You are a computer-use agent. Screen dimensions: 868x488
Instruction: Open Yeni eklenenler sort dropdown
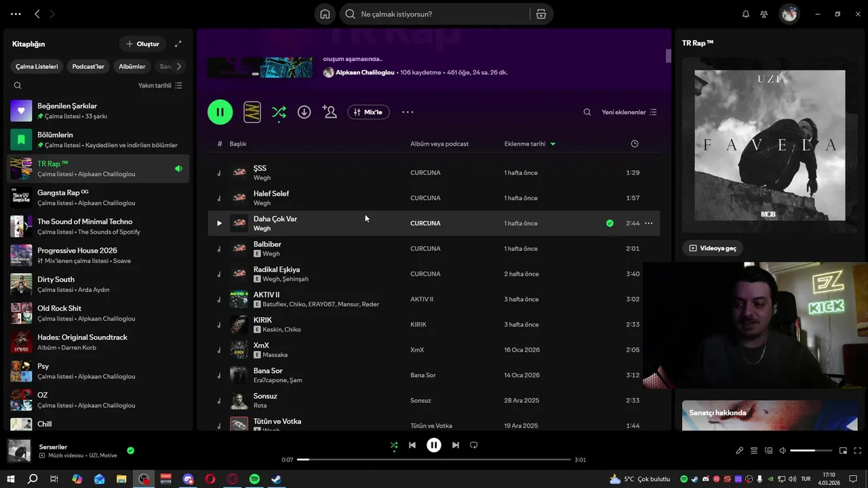pos(629,113)
